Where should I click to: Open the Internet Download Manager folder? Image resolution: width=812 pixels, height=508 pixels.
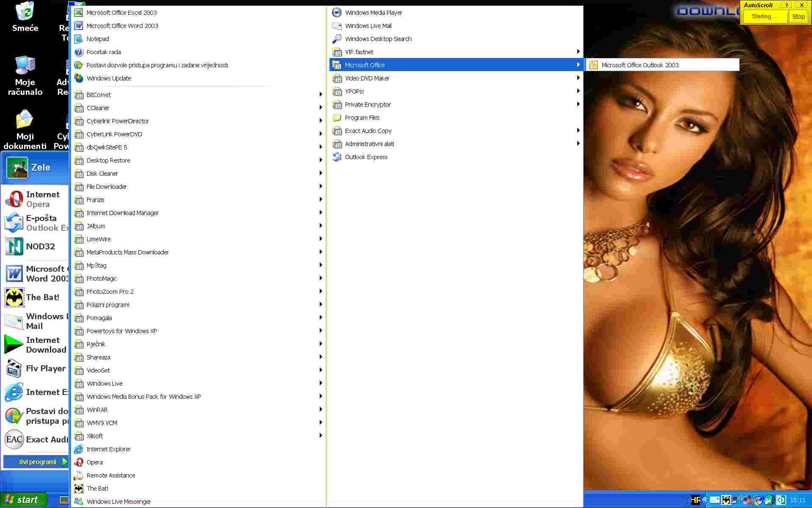click(x=122, y=213)
